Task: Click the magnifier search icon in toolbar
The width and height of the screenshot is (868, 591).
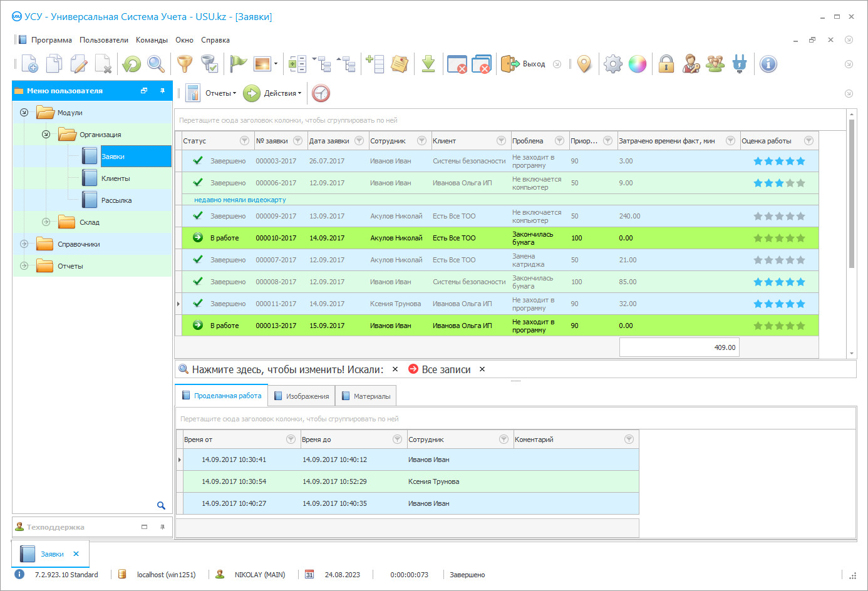Action: point(156,64)
